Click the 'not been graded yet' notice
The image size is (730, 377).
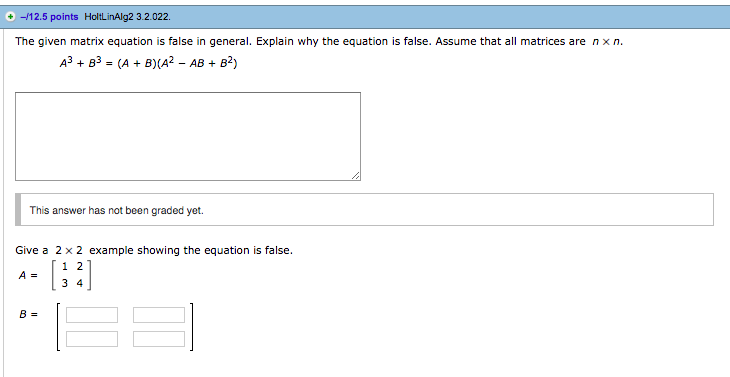coord(116,210)
